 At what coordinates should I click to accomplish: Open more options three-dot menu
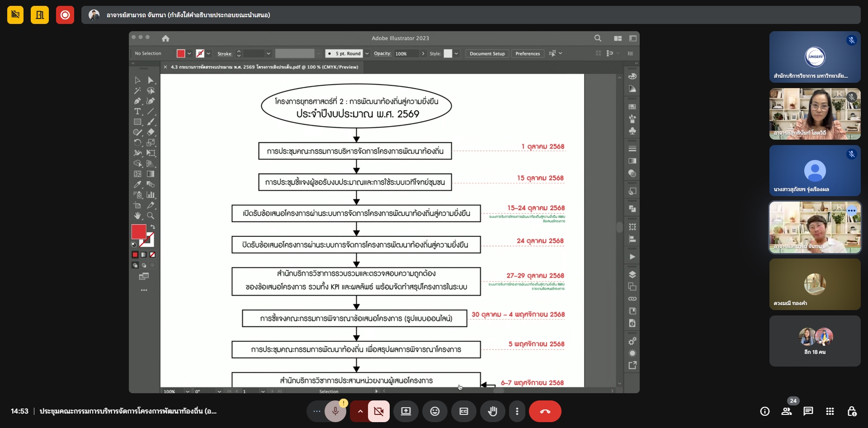coord(517,411)
